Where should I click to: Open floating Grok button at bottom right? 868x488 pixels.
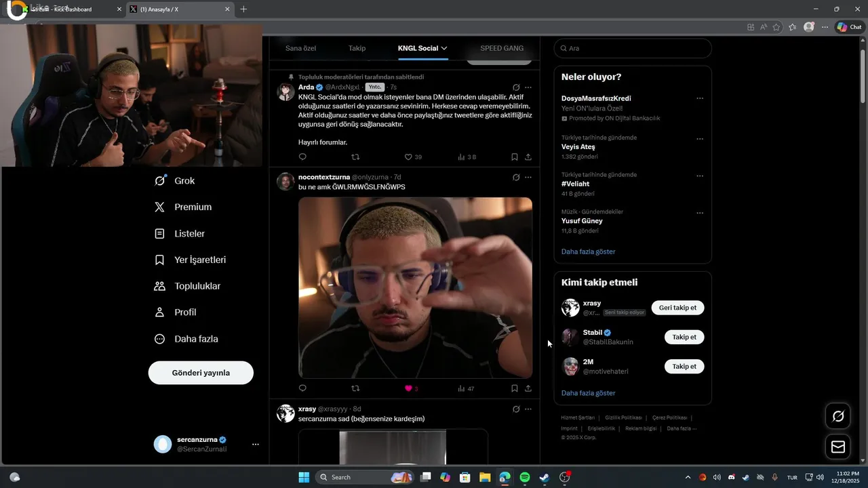pyautogui.click(x=838, y=416)
